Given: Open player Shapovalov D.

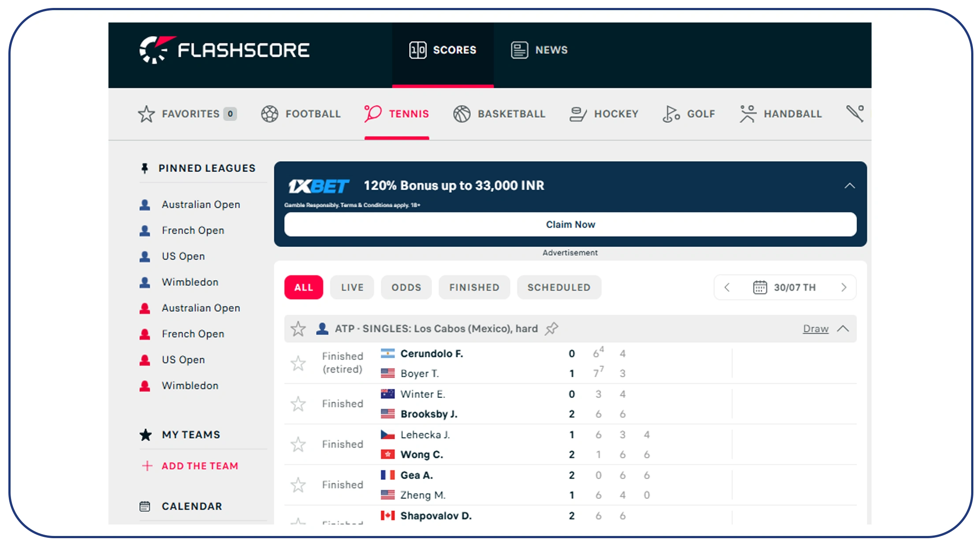Looking at the screenshot, I should [436, 516].
